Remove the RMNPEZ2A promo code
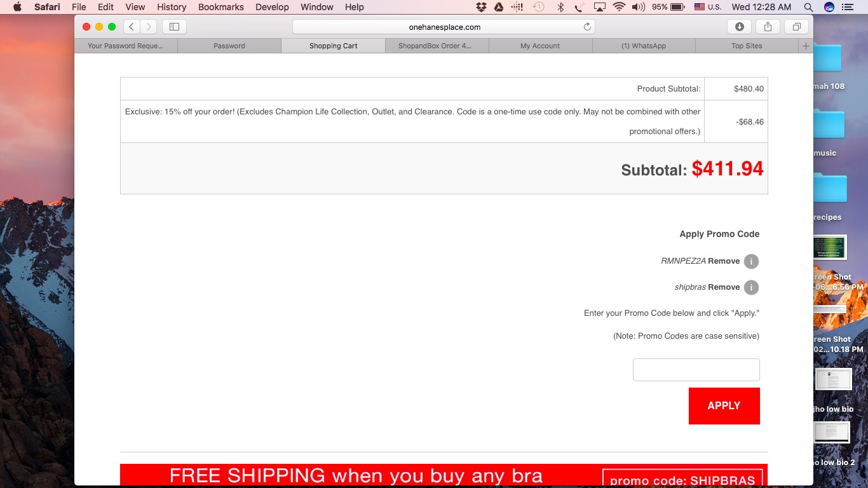Screen dimensions: 868x488 click(724, 261)
